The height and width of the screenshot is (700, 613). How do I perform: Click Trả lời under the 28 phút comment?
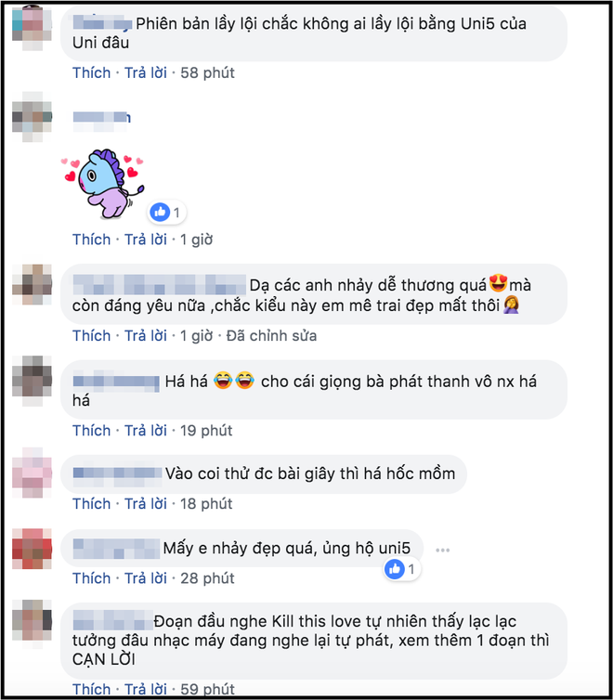146,578
